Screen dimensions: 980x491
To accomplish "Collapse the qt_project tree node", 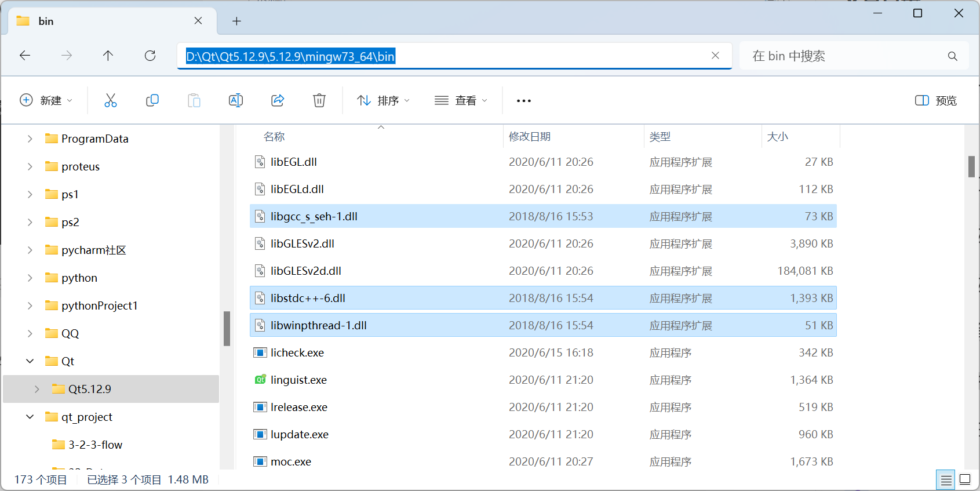I will [30, 417].
